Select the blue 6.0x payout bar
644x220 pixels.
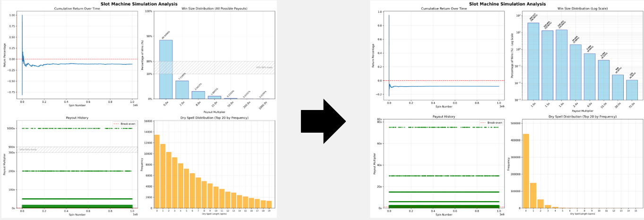click(590, 76)
